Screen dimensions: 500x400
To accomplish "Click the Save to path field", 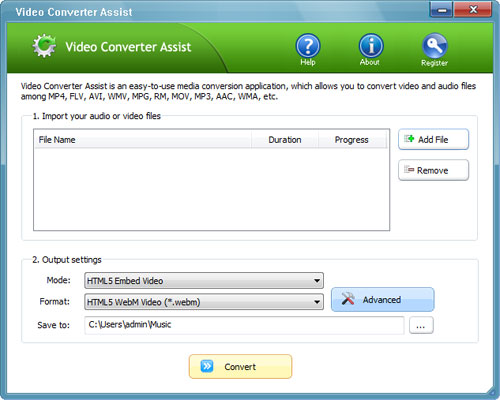I will click(244, 325).
